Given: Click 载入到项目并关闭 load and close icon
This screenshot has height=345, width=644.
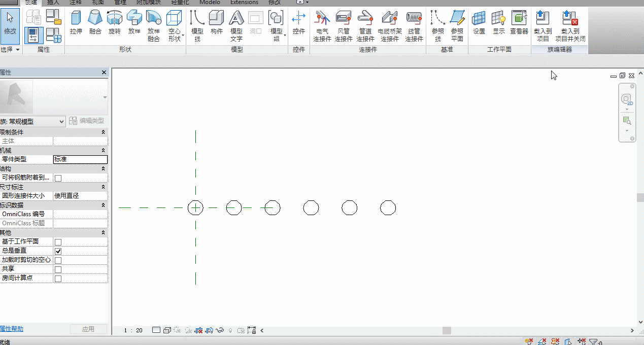Looking at the screenshot, I should (570, 26).
